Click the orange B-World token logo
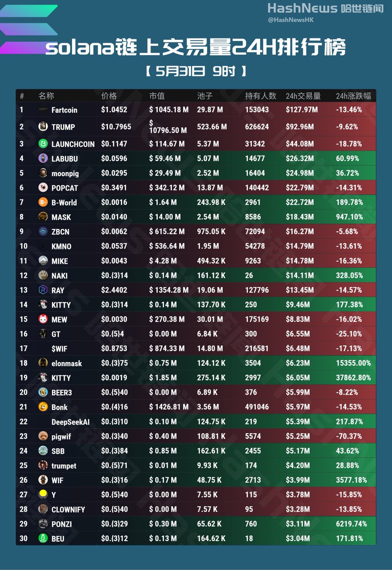The width and height of the screenshot is (392, 570). point(43,202)
